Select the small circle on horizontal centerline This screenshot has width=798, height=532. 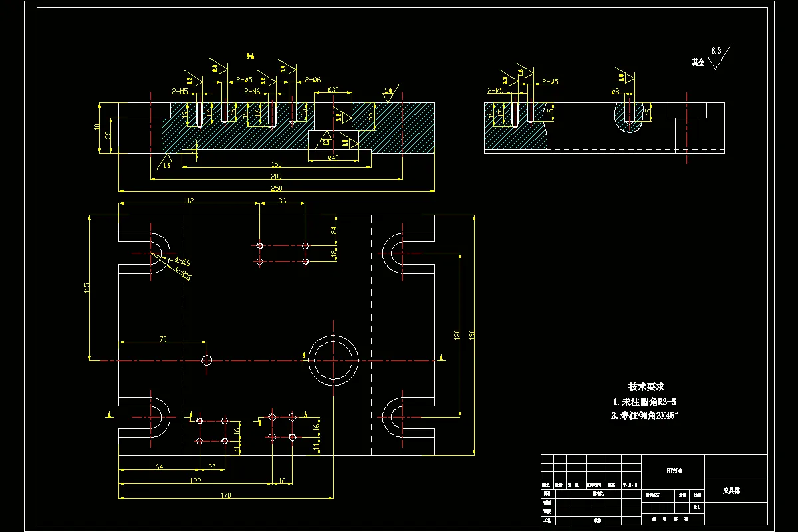click(207, 360)
